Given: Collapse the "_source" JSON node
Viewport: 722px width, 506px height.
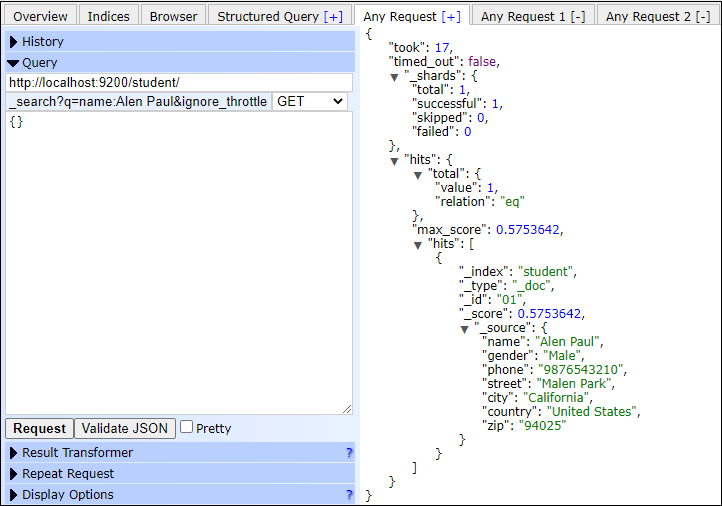Looking at the screenshot, I should [x=464, y=329].
